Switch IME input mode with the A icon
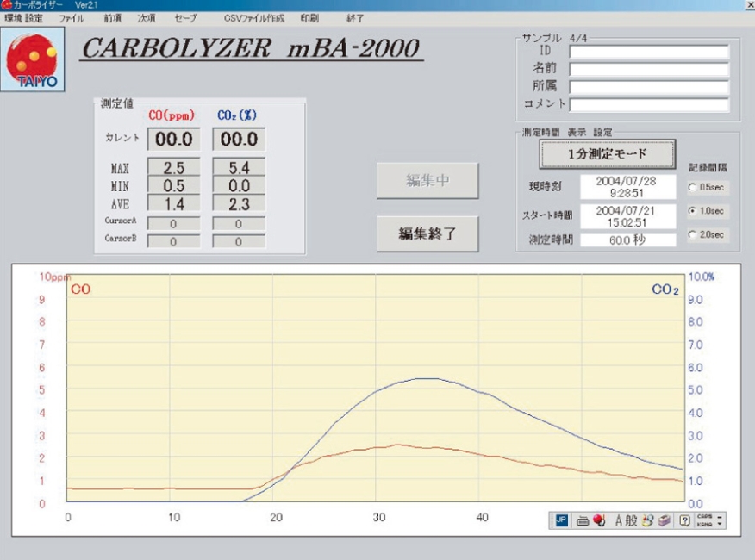 tap(619, 520)
